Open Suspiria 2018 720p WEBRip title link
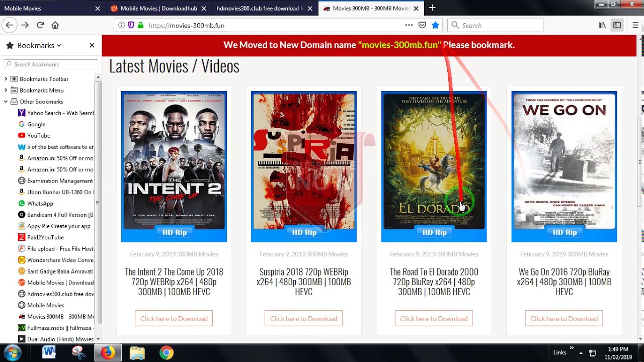 click(x=304, y=282)
